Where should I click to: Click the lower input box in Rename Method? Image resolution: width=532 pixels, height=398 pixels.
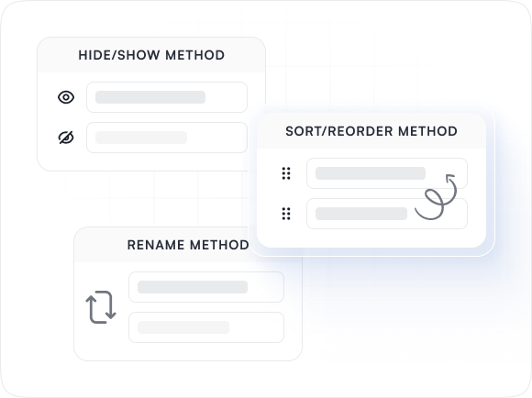click(206, 327)
